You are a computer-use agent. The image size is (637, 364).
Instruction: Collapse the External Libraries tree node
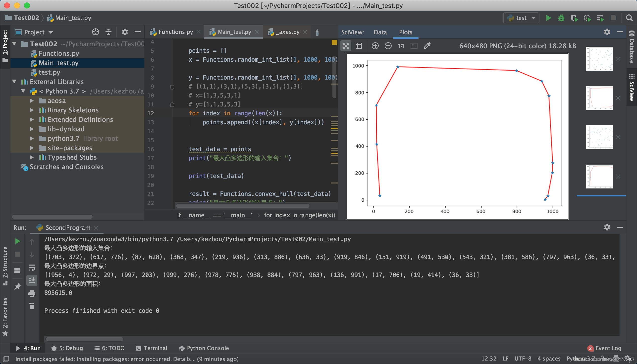14,82
